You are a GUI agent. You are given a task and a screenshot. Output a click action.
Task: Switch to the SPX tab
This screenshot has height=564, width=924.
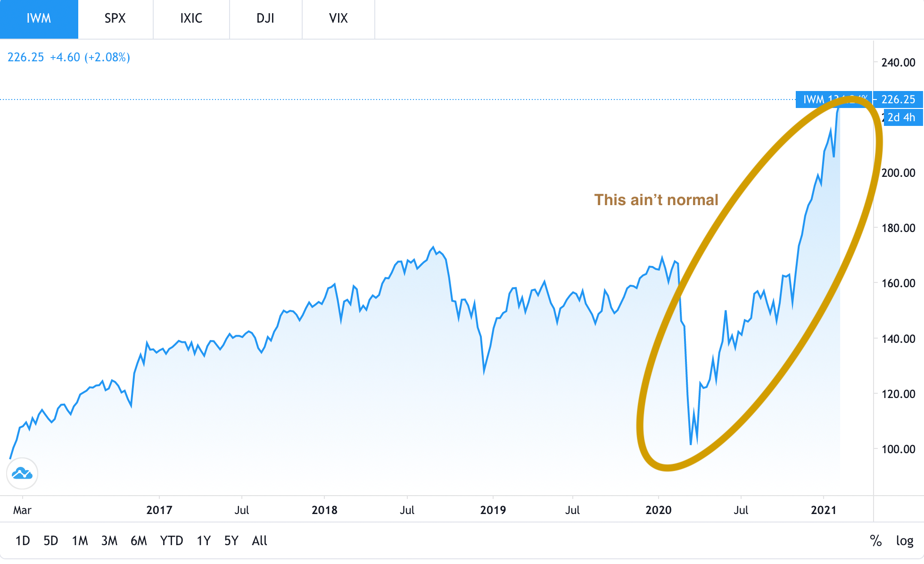[x=115, y=19]
